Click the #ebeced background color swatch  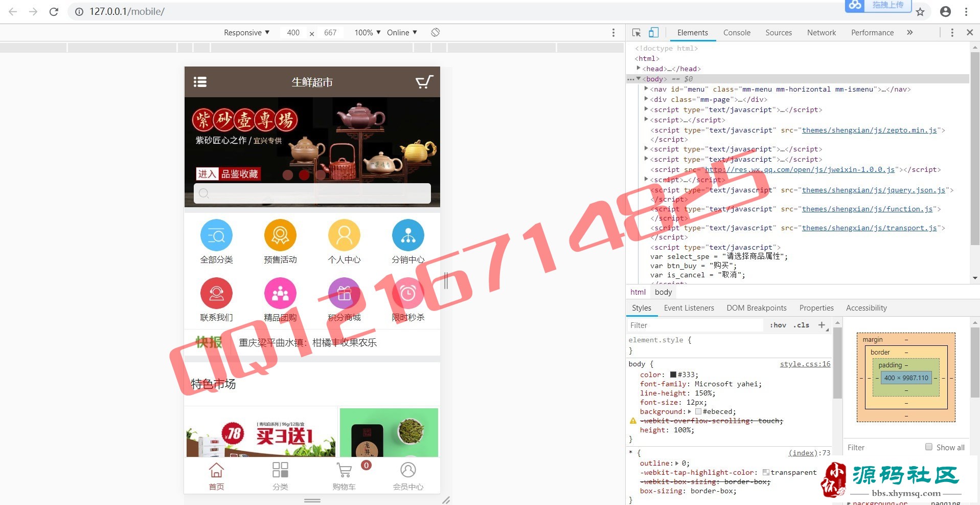[x=698, y=411]
